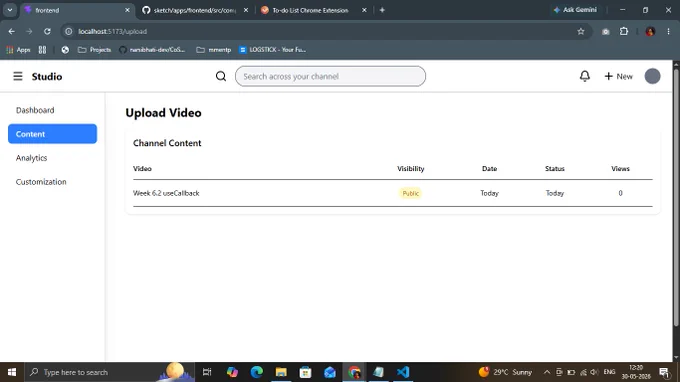View site information icon in address bar
The height and width of the screenshot is (382, 680).
click(x=69, y=31)
